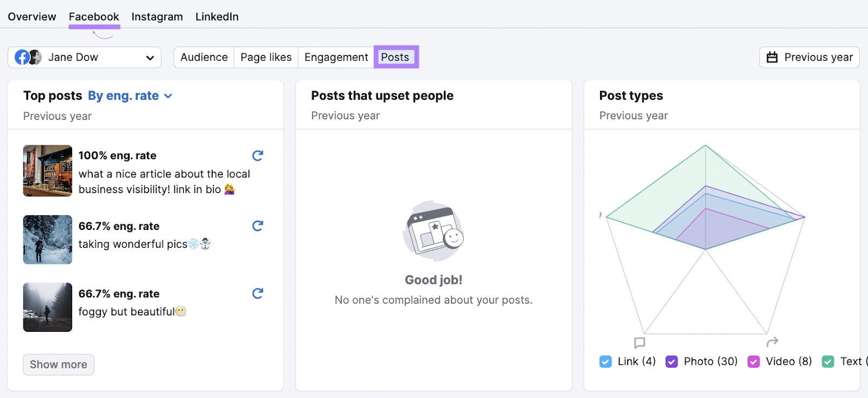Click the post text about local business visibility

[164, 182]
